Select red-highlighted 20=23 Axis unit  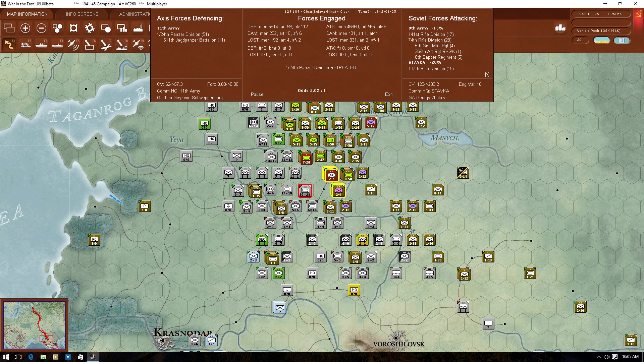(305, 191)
